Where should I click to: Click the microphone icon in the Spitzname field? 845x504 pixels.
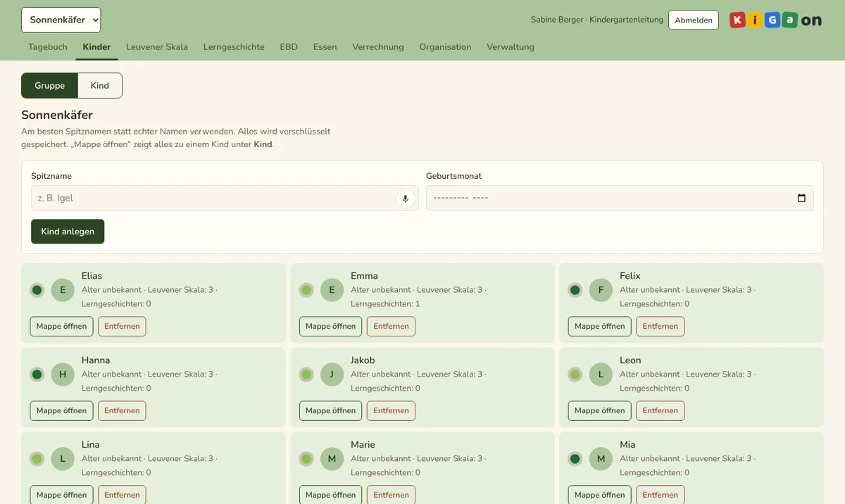pos(405,199)
